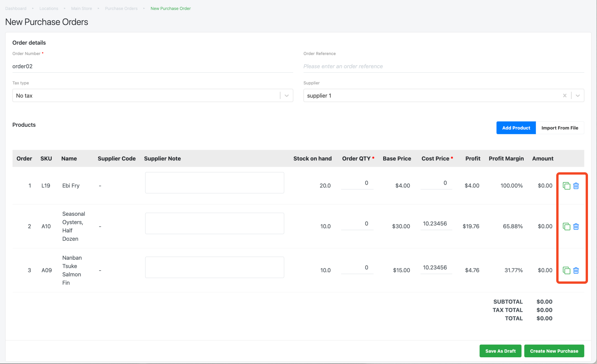597x364 pixels.
Task: Click the Supplier Note box for Nanban Tsuke
Action: [214, 267]
